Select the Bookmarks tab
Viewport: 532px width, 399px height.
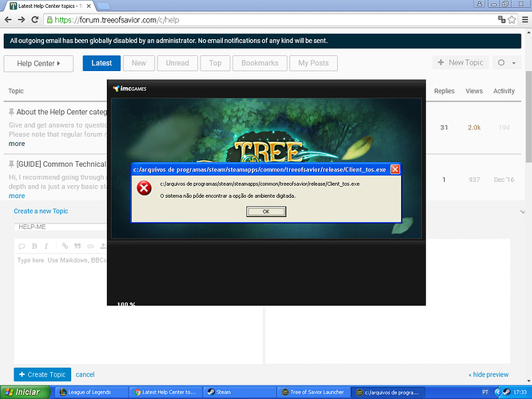click(x=260, y=63)
